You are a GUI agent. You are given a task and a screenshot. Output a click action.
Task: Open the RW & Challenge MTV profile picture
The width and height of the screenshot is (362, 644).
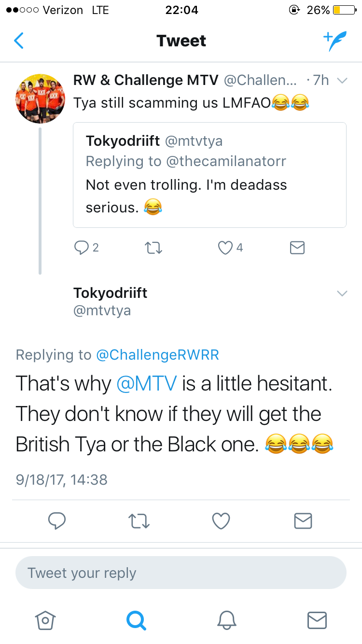coord(40,99)
